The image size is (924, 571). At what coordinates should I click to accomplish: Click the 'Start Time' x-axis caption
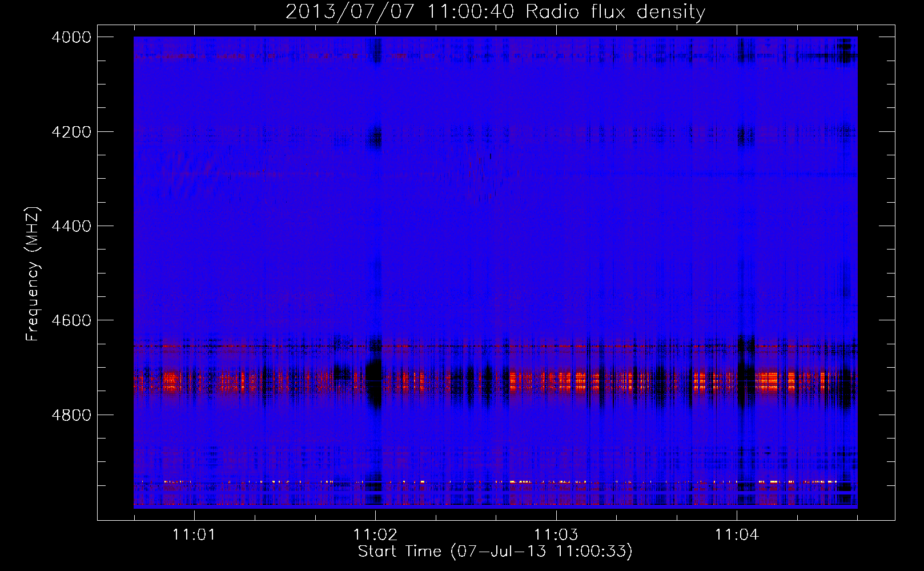[x=400, y=552]
